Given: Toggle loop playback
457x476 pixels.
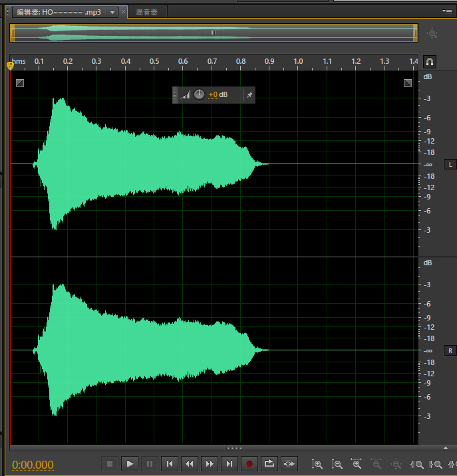Looking at the screenshot, I should pos(269,463).
